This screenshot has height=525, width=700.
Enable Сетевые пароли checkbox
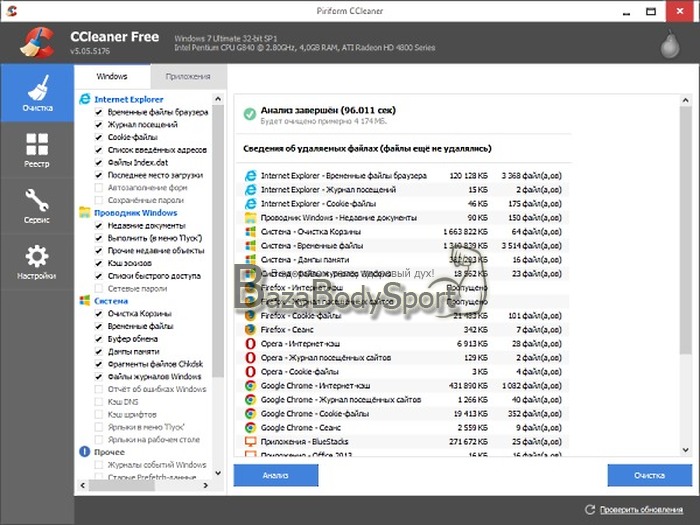[x=99, y=288]
